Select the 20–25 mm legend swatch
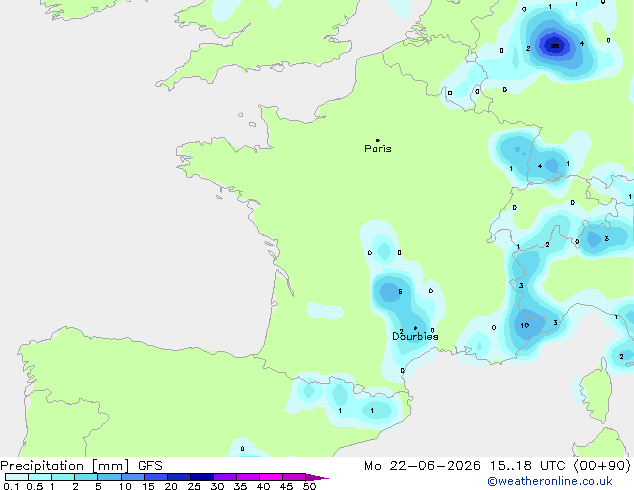 179,477
